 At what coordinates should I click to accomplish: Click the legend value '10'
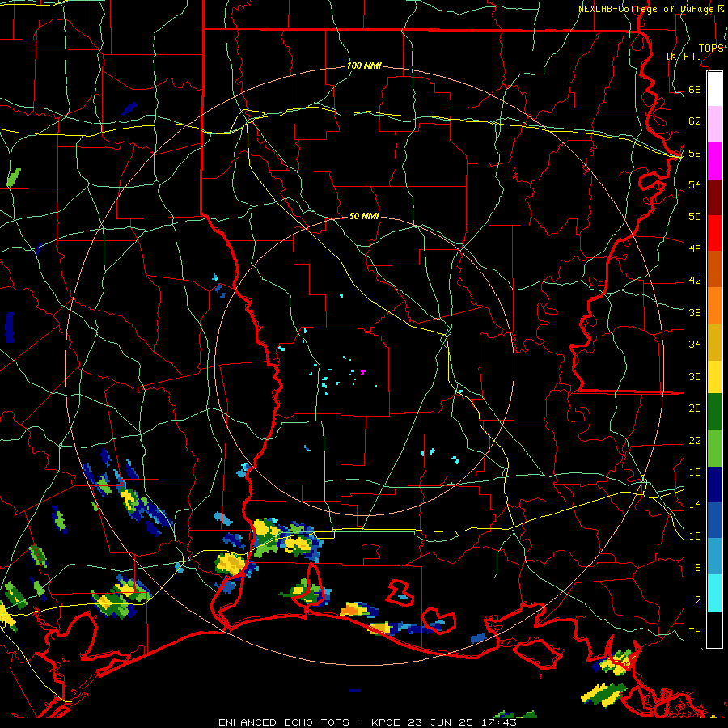695,535
